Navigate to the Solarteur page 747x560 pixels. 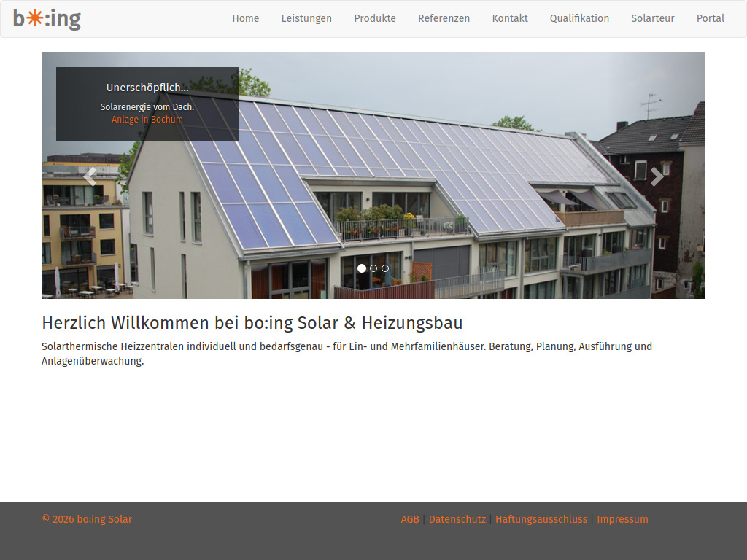coord(653,18)
